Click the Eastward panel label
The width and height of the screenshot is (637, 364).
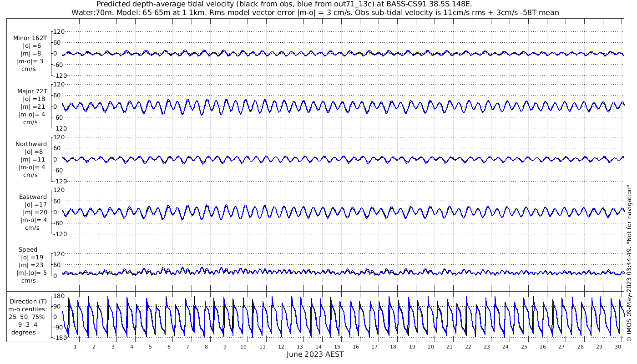click(x=33, y=197)
